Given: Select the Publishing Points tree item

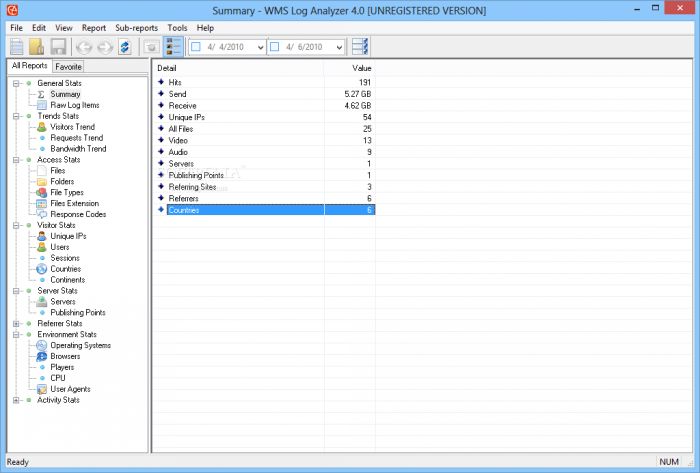Looking at the screenshot, I should tap(78, 312).
